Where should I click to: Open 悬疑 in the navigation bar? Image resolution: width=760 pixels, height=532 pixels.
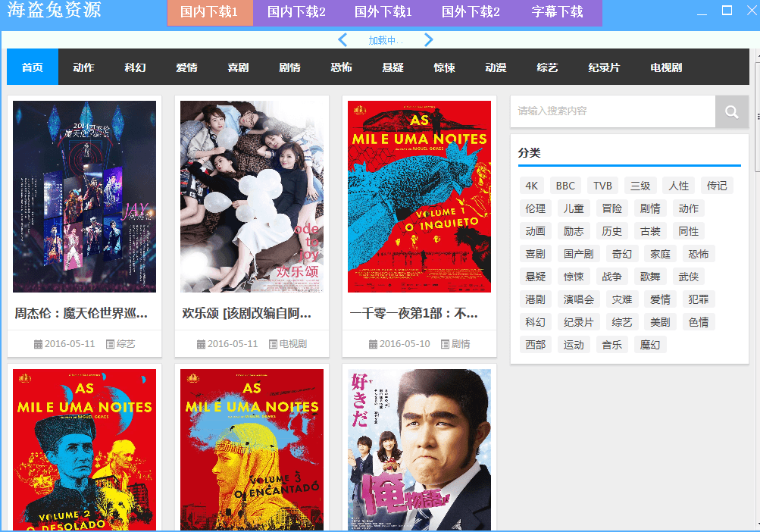[393, 67]
